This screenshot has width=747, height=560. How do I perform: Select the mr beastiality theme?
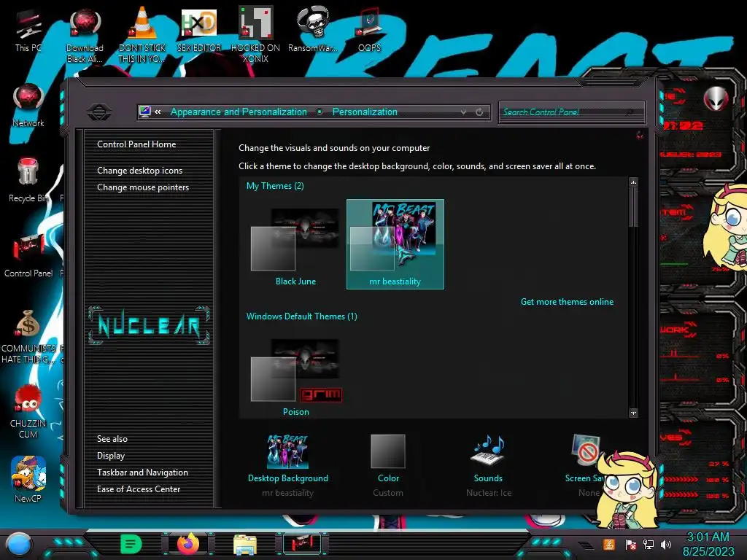coord(395,244)
